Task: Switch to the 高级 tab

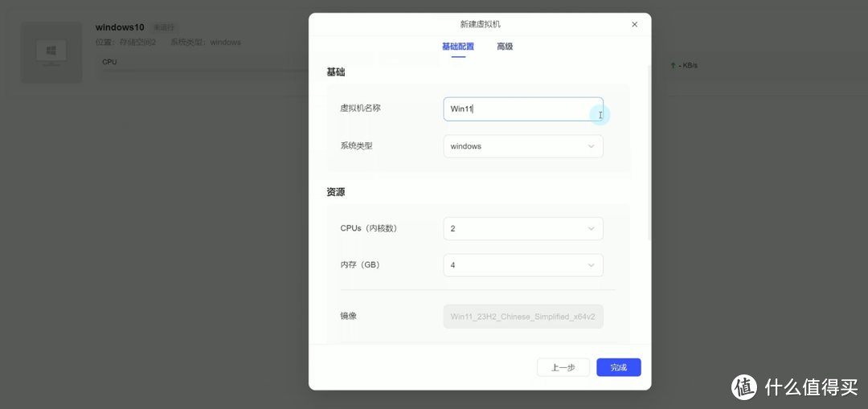Action: tap(505, 47)
